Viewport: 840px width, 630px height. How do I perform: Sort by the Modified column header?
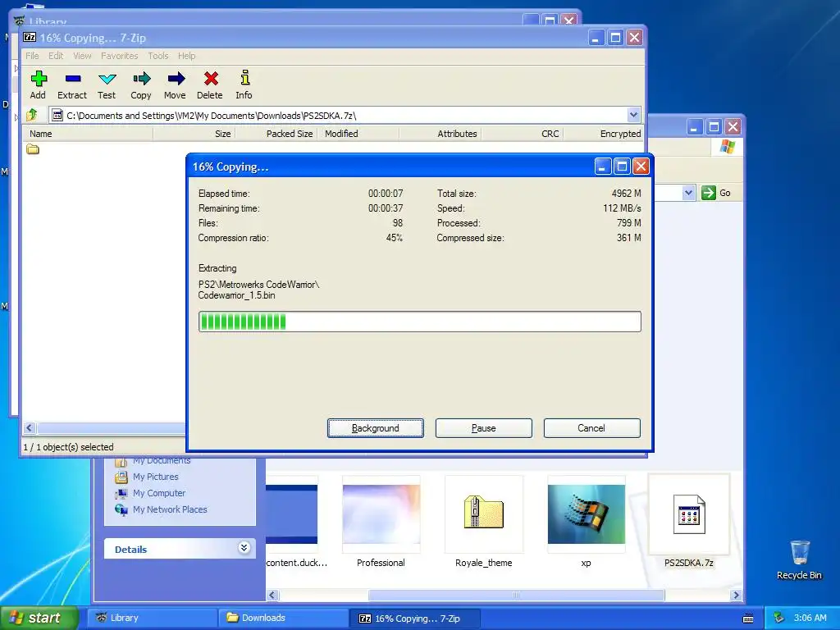click(358, 134)
